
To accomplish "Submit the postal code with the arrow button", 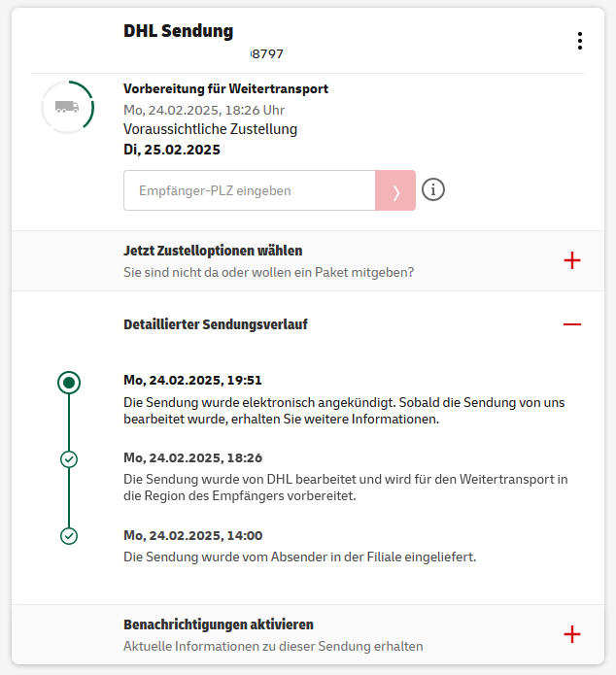I will coord(395,190).
